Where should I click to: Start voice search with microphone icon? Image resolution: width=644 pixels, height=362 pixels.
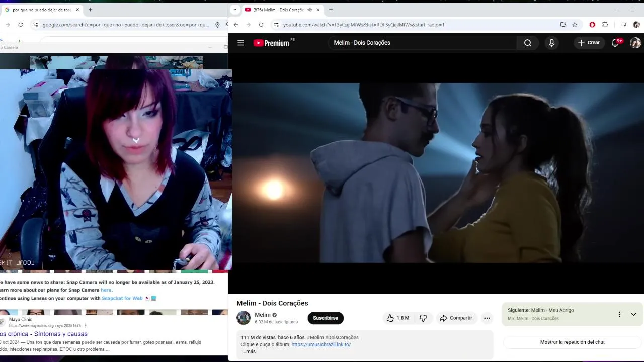pyautogui.click(x=551, y=43)
